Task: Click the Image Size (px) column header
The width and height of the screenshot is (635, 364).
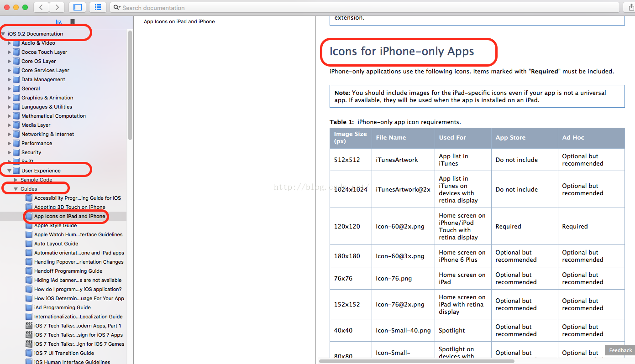Action: [x=351, y=138]
